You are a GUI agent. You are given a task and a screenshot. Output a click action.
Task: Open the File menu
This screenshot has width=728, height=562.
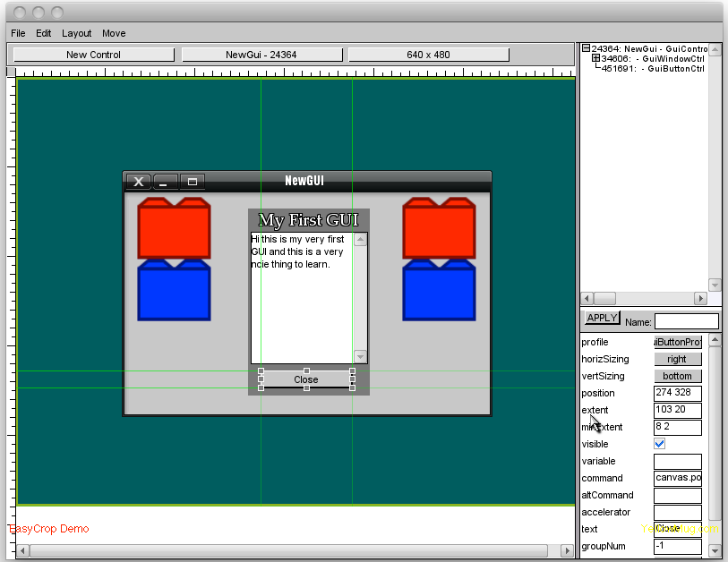pos(18,33)
